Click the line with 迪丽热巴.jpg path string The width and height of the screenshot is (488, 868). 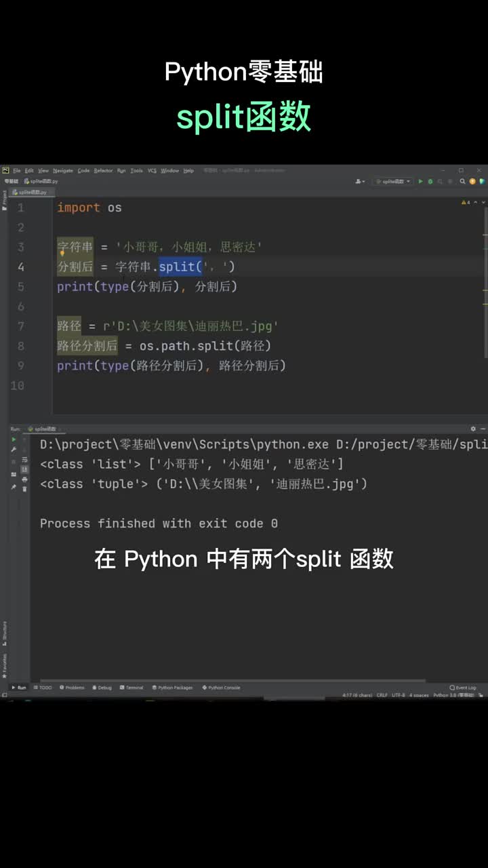[168, 326]
